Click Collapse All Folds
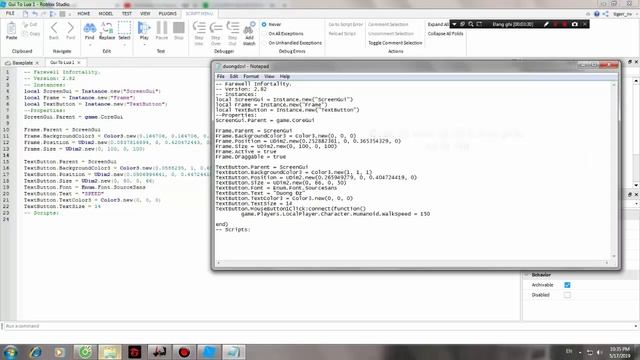 [445, 33]
